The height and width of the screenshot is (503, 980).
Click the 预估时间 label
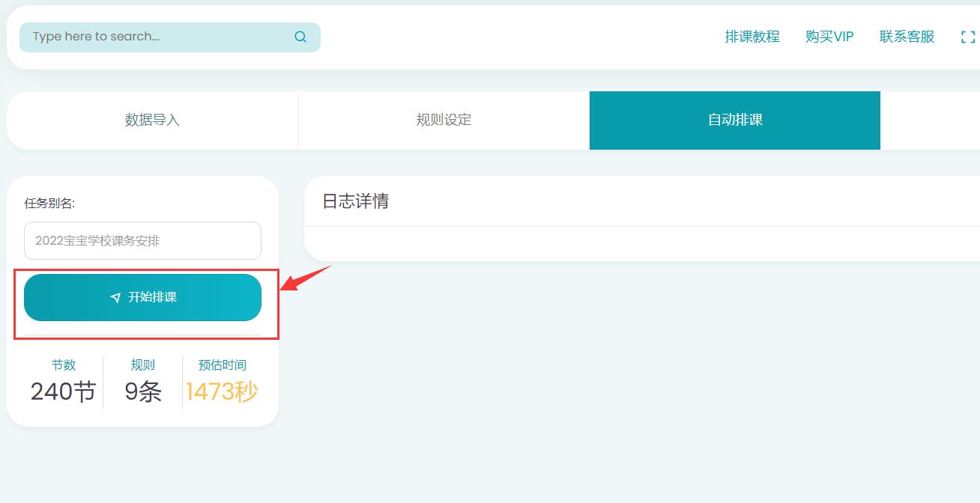[x=222, y=365]
